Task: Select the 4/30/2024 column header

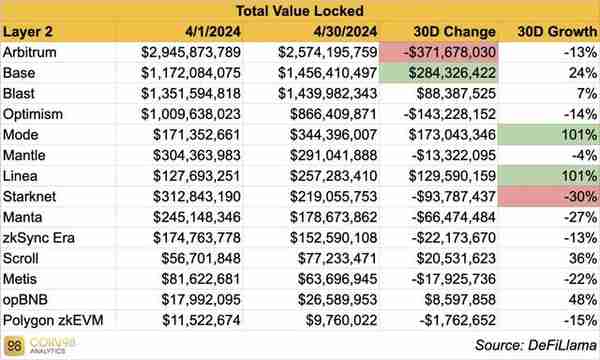Action: click(345, 32)
